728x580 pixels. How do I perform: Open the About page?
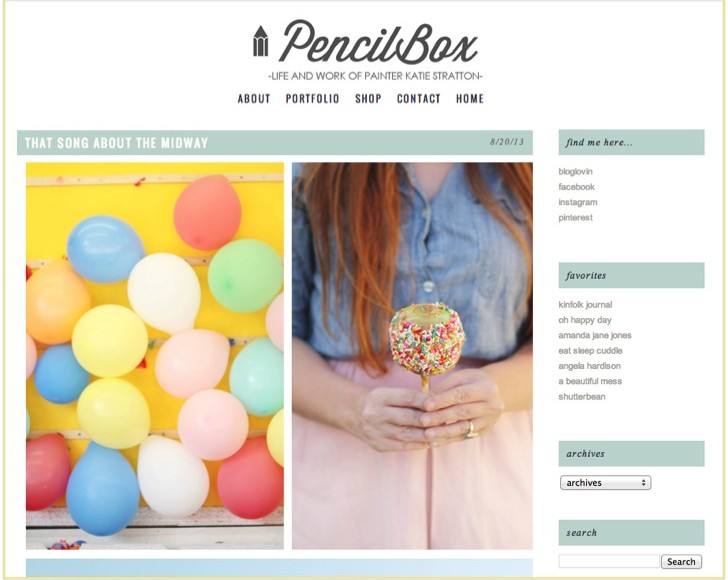point(254,98)
